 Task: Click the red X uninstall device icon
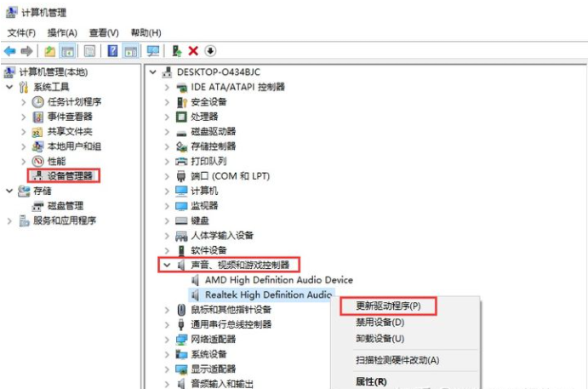pos(193,50)
